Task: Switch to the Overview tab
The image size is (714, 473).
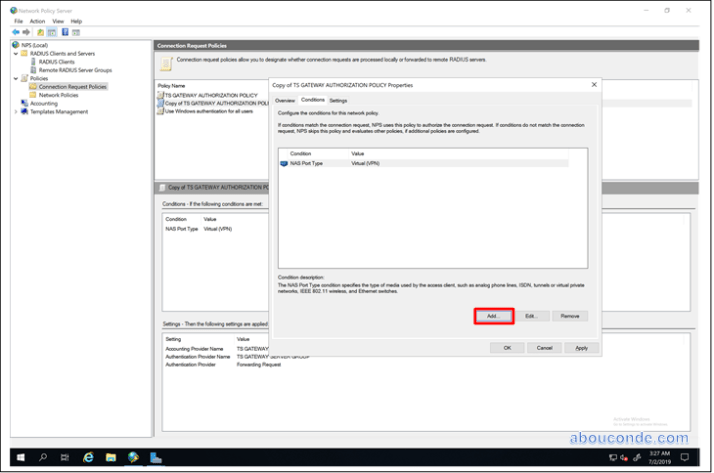Action: click(285, 100)
